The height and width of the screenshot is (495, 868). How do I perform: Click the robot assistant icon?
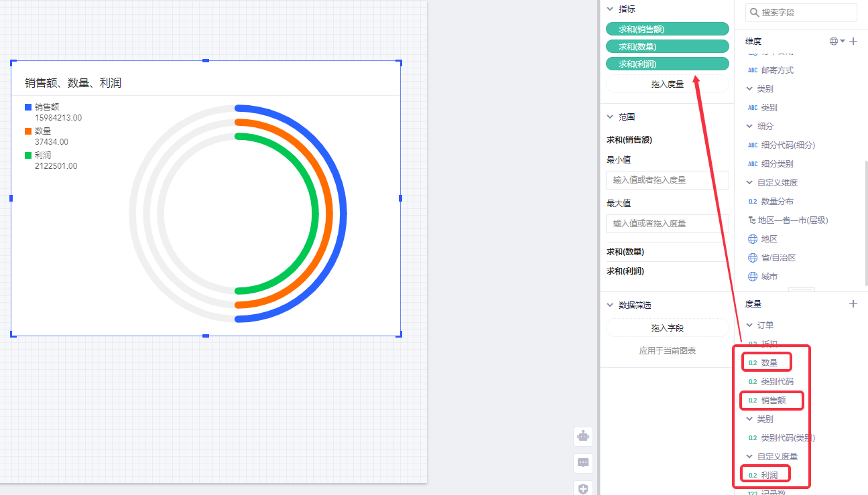pos(583,437)
